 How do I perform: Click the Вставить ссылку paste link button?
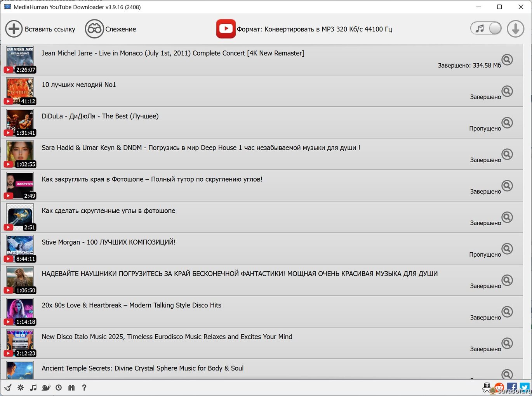coord(40,29)
